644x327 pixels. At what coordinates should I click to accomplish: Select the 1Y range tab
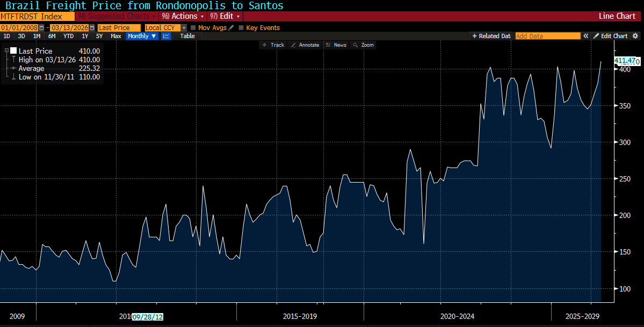click(85, 36)
